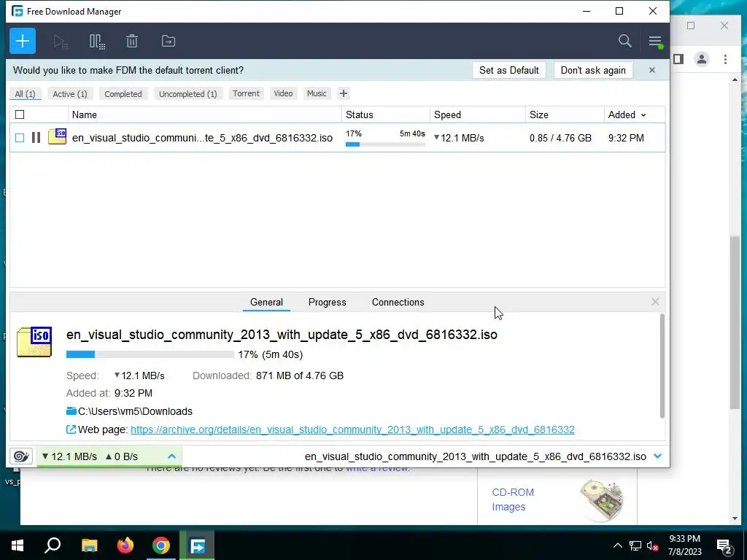Delete selected download with trash icon

pos(132,42)
